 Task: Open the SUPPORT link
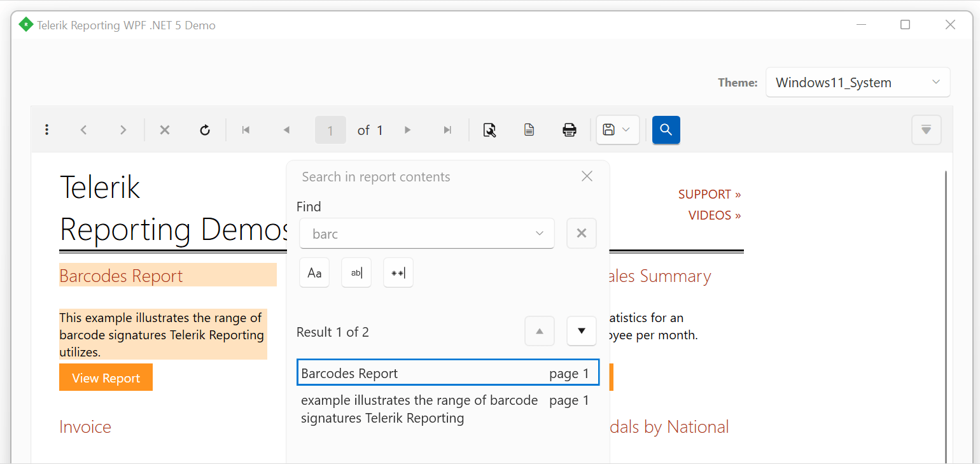coord(710,194)
